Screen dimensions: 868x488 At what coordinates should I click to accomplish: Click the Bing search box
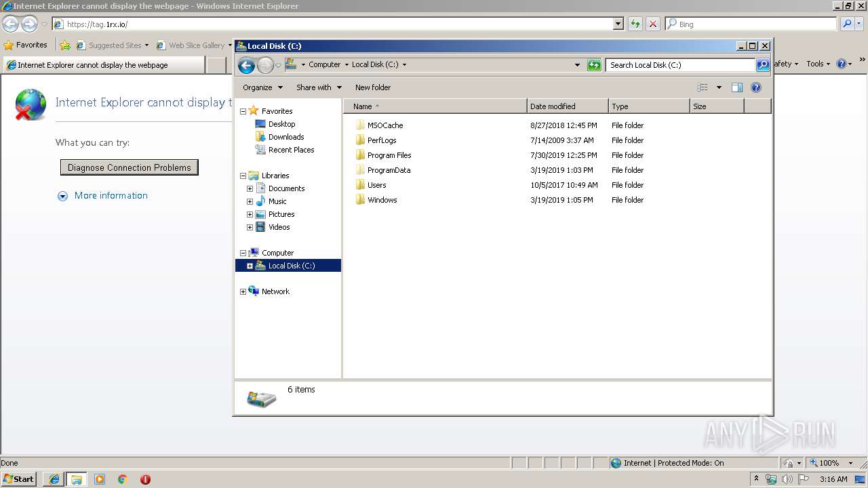pos(751,24)
